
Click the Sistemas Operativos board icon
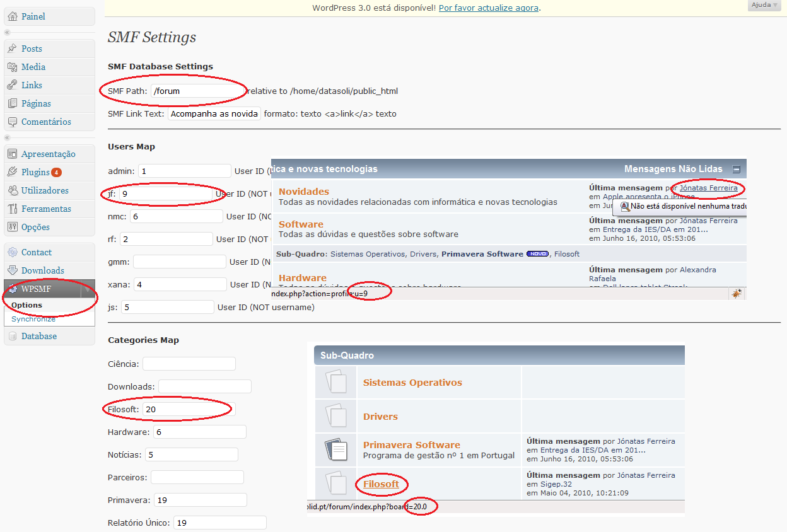click(336, 382)
